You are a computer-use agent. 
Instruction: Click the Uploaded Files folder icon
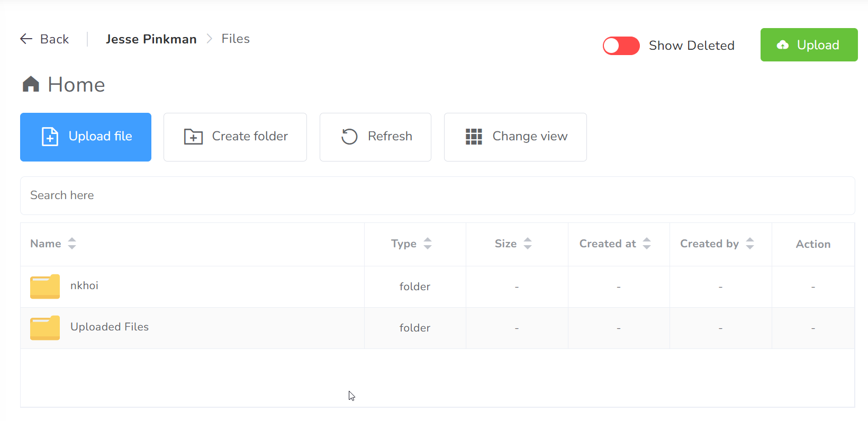tap(45, 328)
